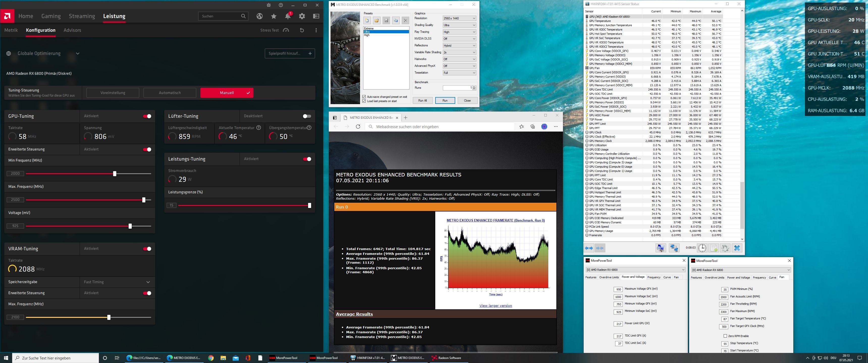
Task: Click HWiNFO expand columns arrows button
Action: click(589, 248)
